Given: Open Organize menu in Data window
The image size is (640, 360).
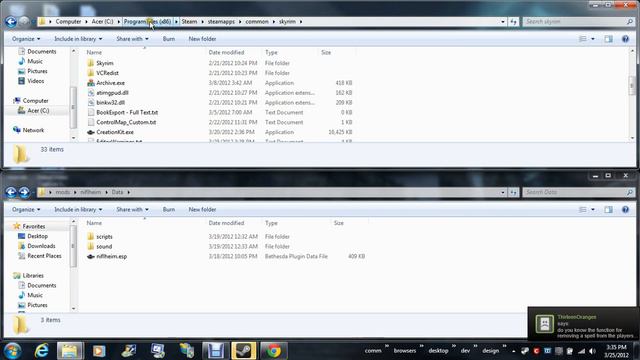Looking at the screenshot, I should (26, 209).
